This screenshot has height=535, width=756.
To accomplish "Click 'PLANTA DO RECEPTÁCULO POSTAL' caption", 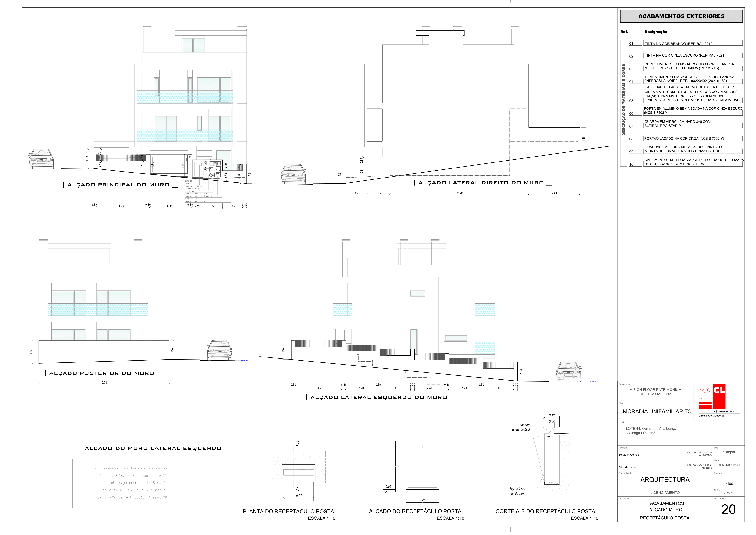I will point(290,512).
